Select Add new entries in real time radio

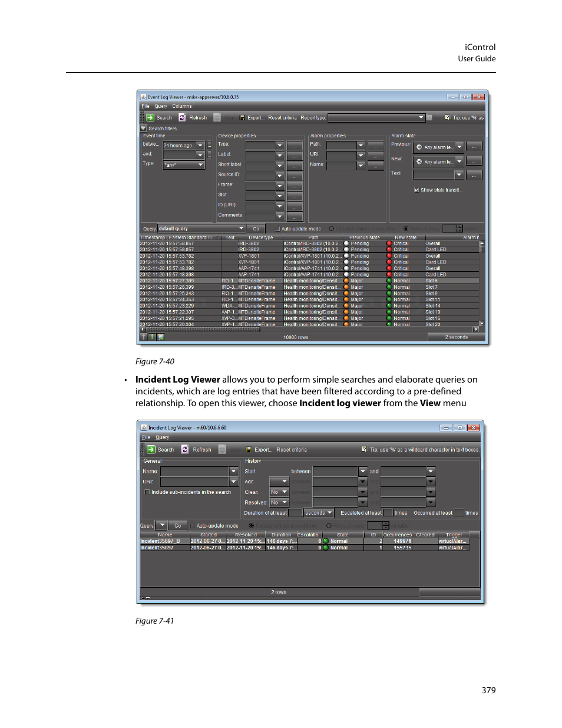332,229
